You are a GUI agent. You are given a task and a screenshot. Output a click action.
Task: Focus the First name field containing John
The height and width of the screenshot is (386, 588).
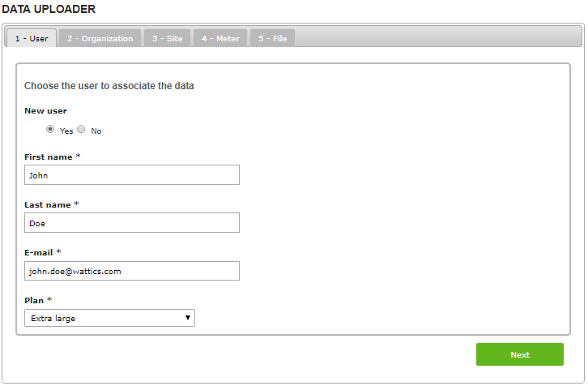[x=132, y=174]
